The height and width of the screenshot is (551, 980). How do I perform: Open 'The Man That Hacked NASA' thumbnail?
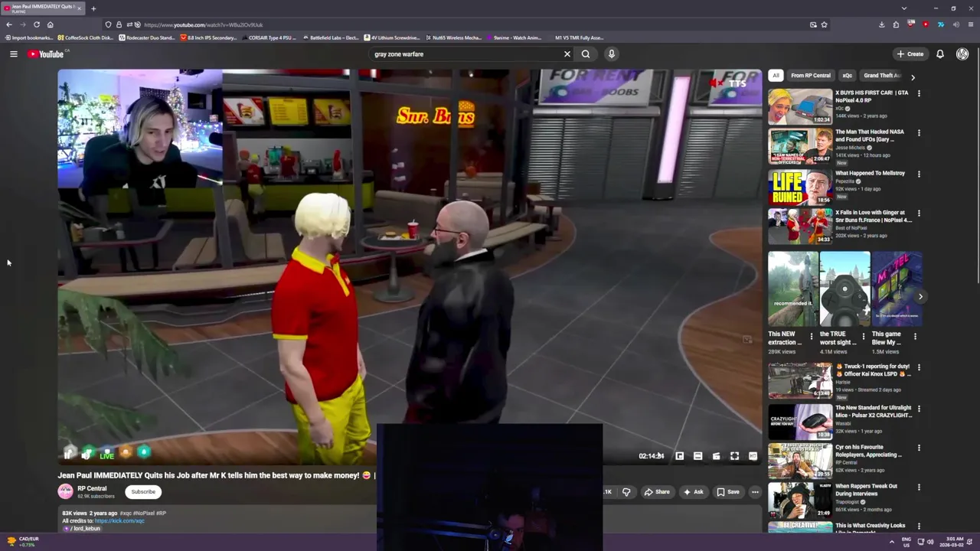pyautogui.click(x=800, y=145)
